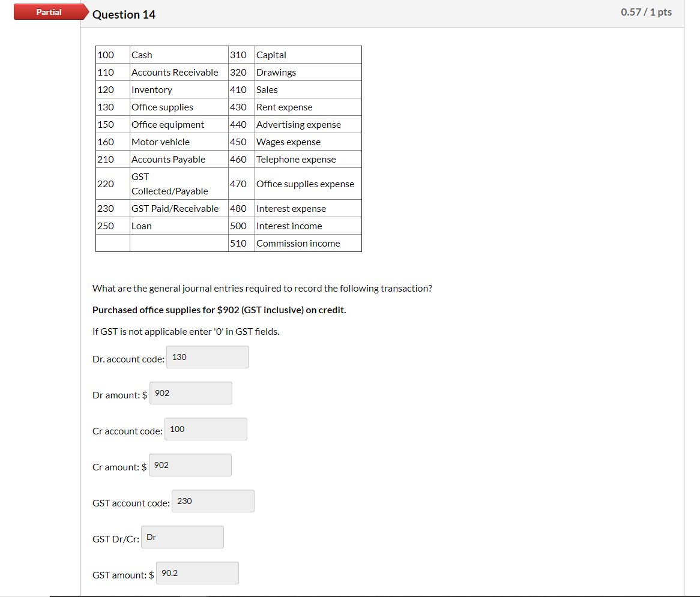Select the 'Wages expense' table cell
Viewport: 700px width, 597px height.
308,142
